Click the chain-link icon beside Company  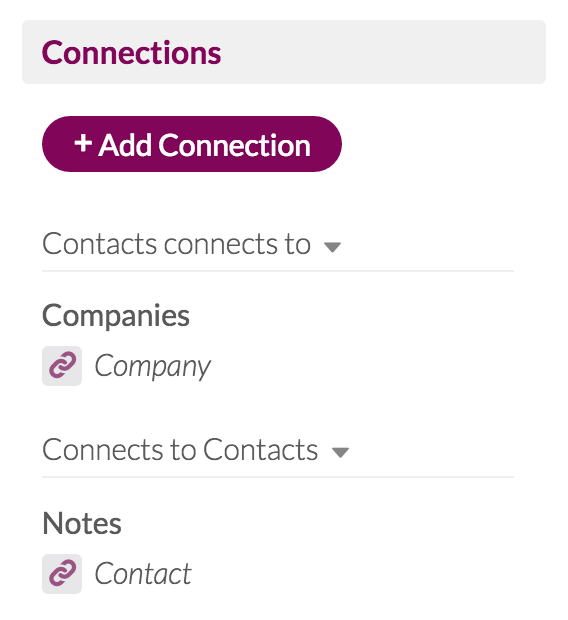pos(62,366)
